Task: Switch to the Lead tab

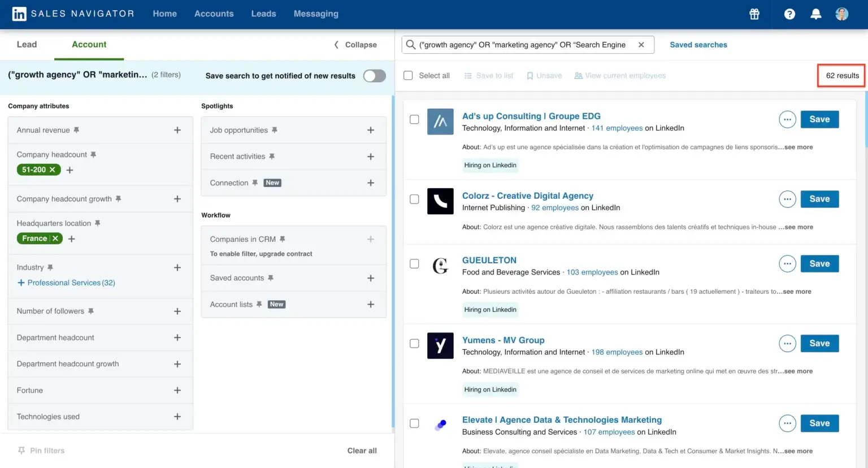Action: pos(26,44)
